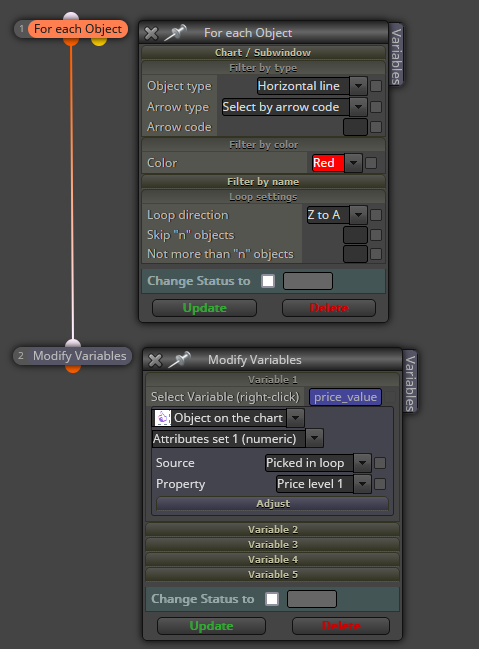Screen dimensions: 479x649
Task: Click Update in Modify Variables panel
Action: tap(211, 626)
